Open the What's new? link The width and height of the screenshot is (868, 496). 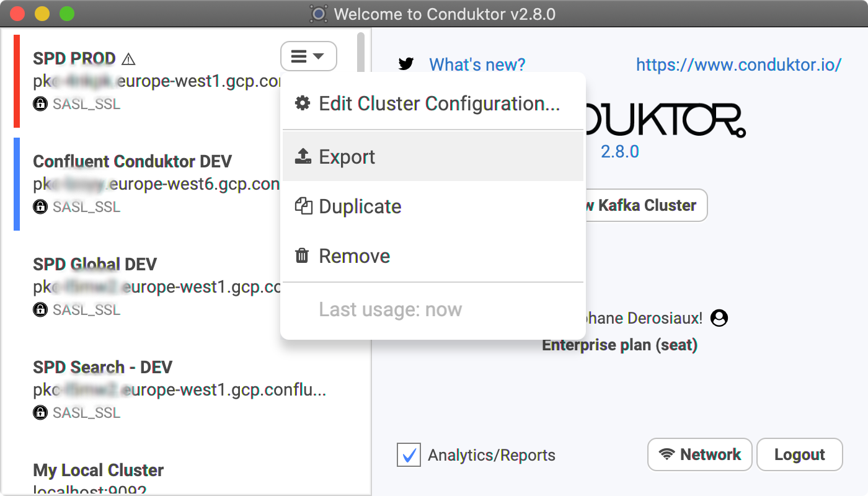[x=477, y=64]
